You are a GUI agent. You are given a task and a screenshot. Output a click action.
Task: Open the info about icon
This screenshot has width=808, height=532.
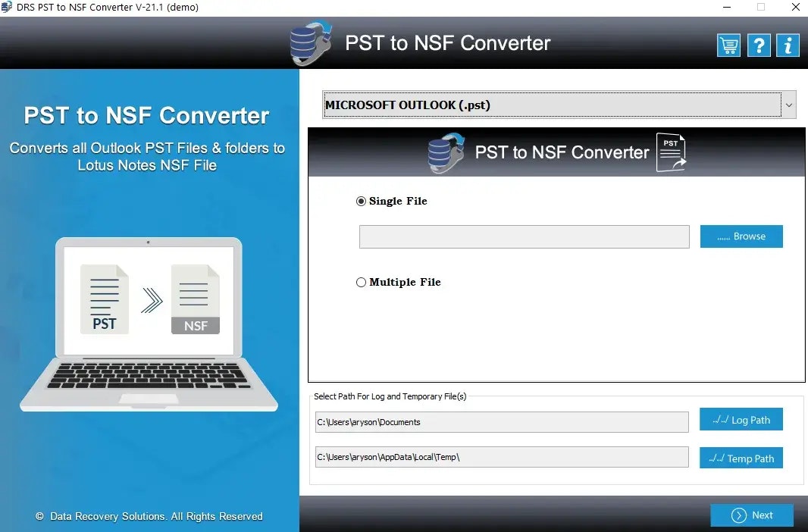[788, 45]
